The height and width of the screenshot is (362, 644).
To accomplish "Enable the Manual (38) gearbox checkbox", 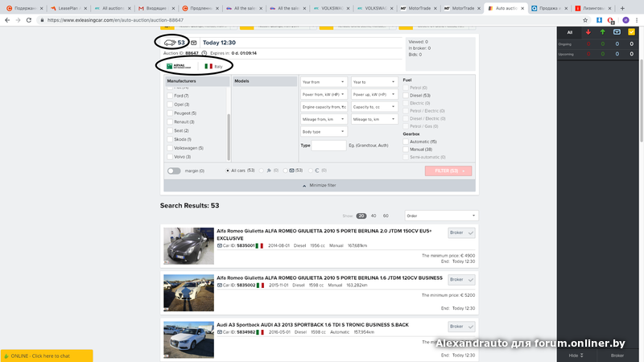I will 406,150.
